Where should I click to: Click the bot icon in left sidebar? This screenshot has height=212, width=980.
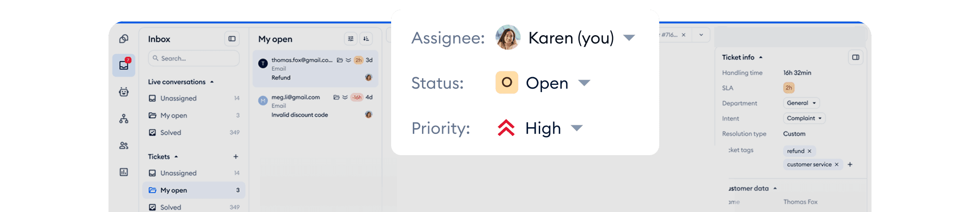point(124,92)
